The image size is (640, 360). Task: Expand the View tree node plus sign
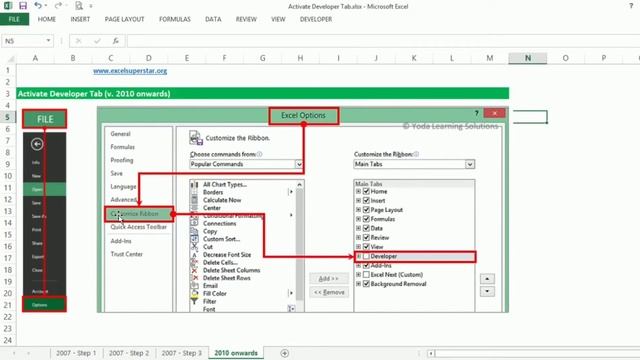[358, 247]
